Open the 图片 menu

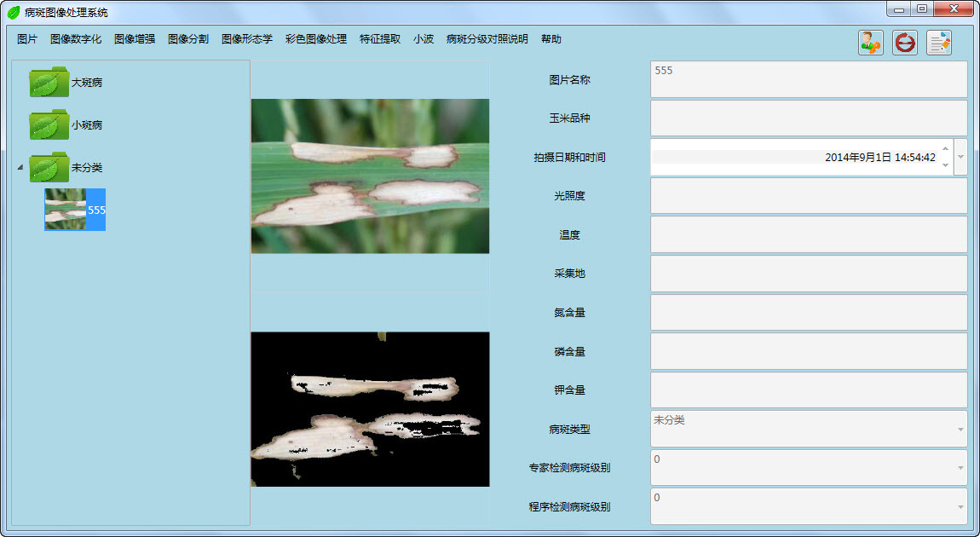click(x=27, y=38)
